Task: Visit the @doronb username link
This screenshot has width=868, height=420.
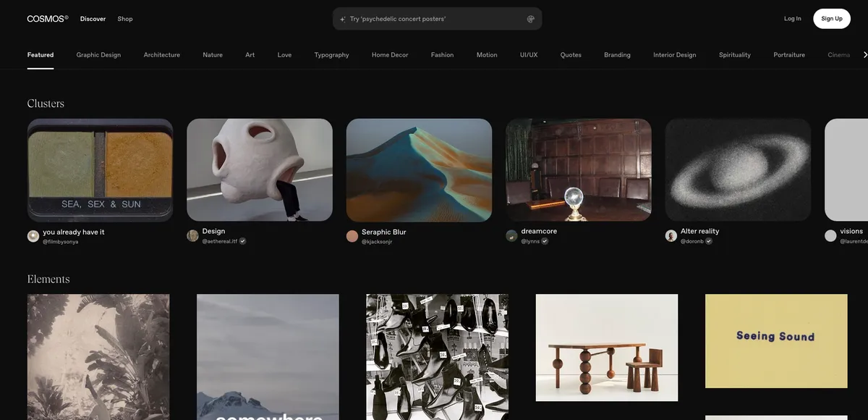Action: 692,240
